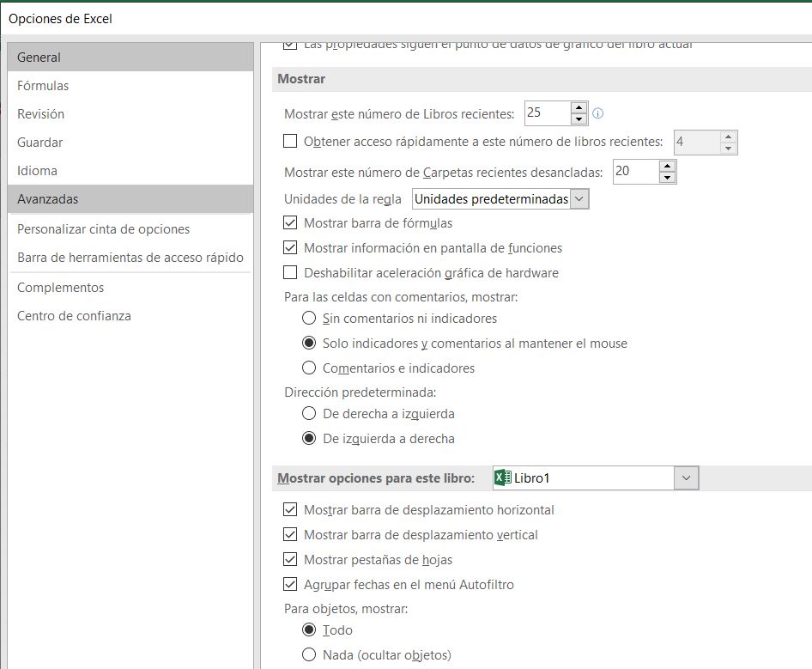
Task: Click the Excel icon in the Libro1 dropdown
Action: (502, 477)
